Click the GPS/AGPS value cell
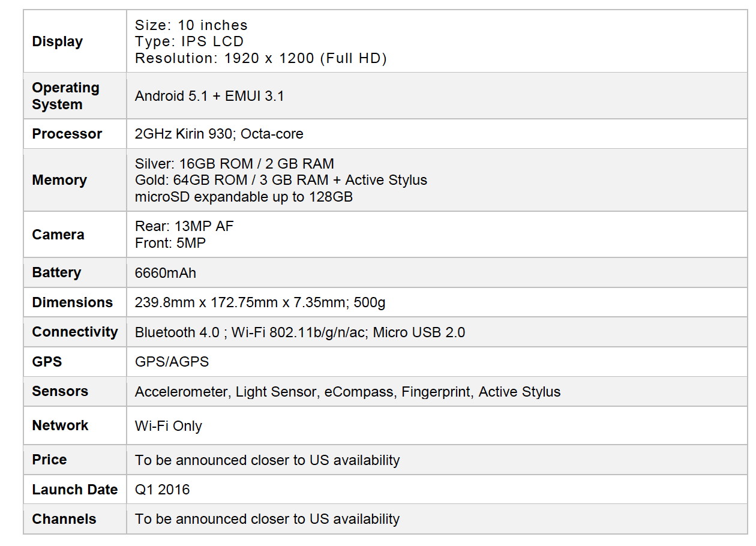 172,362
